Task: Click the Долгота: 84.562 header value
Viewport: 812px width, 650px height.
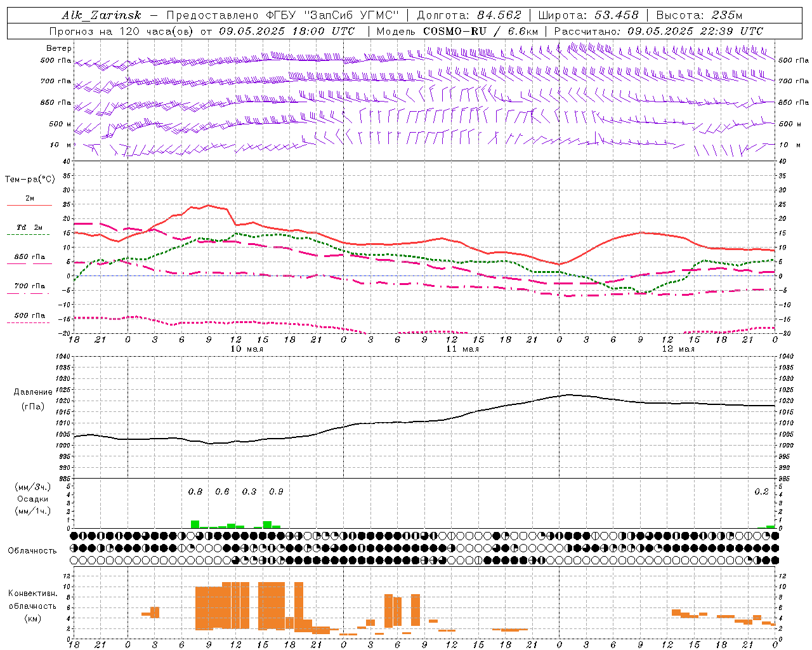Action: click(x=469, y=15)
